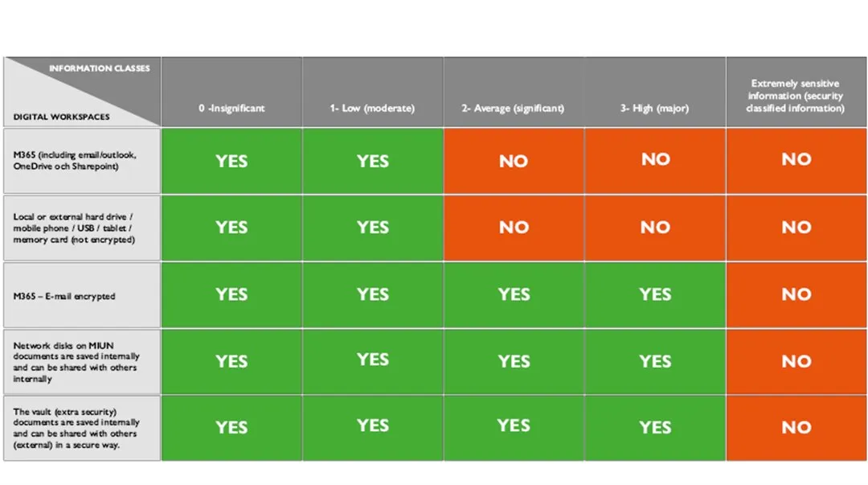This screenshot has width=868, height=485.
Task: Click NO for unencrypted hard drive under High (major)
Action: [x=655, y=228]
